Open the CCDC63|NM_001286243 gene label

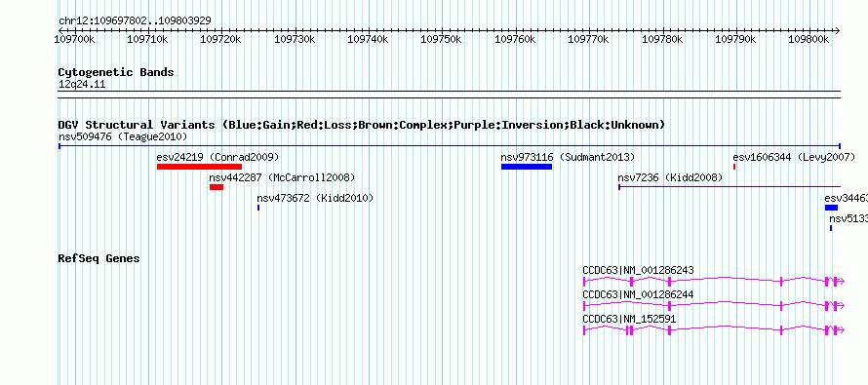[638, 271]
